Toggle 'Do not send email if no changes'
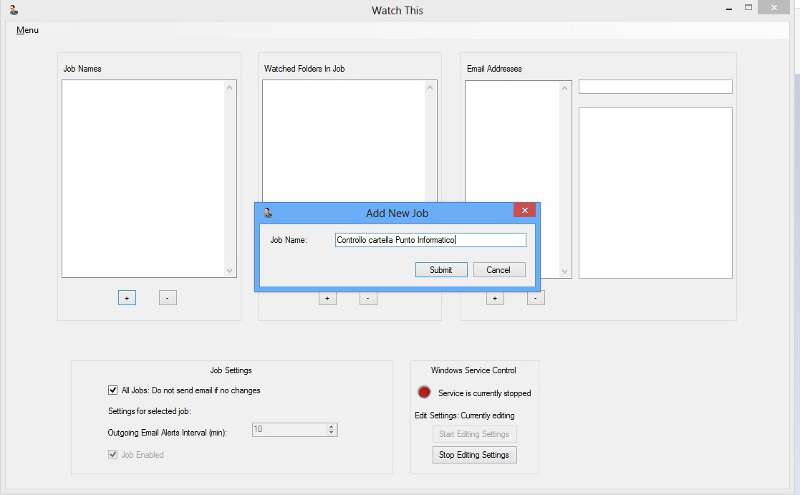 (113, 390)
